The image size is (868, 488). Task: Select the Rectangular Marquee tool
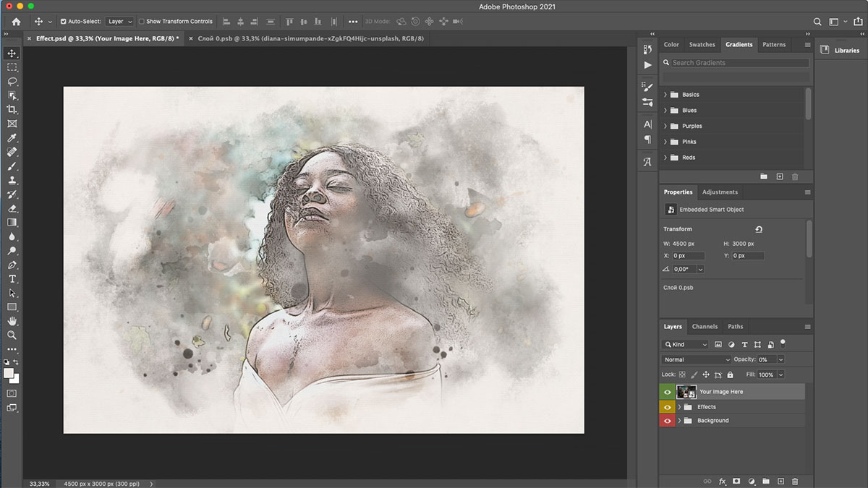click(x=12, y=67)
